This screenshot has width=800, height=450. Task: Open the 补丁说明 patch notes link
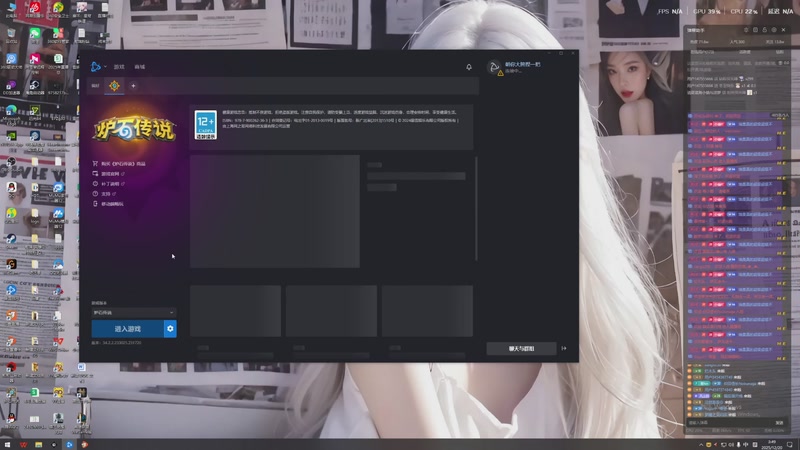(110, 184)
